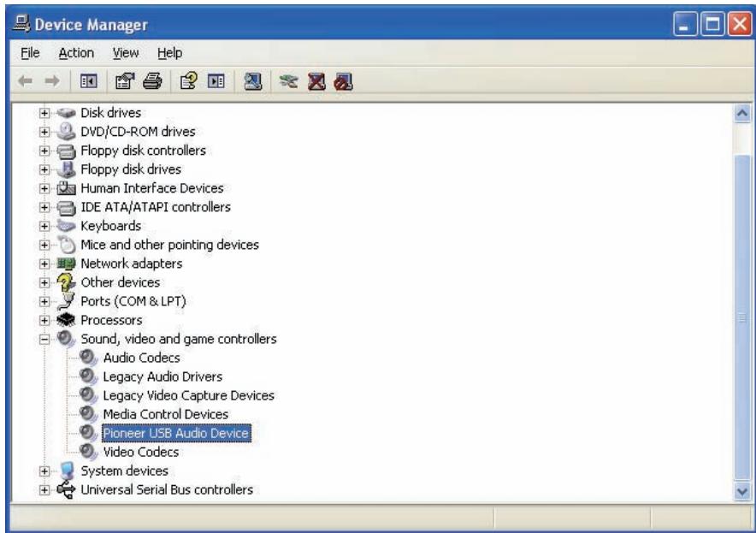Select Pioneer USB Audio Device
This screenshot has height=533, width=756.
coord(176,433)
